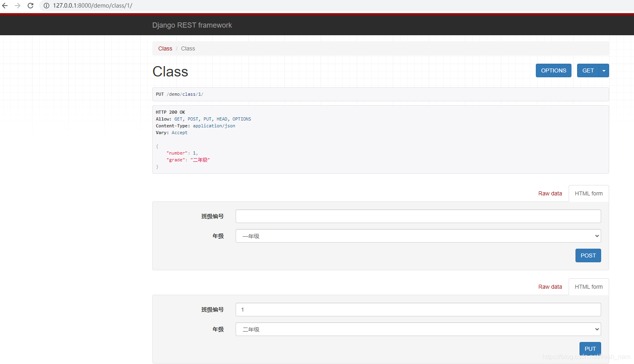Click the GET button

click(x=588, y=70)
